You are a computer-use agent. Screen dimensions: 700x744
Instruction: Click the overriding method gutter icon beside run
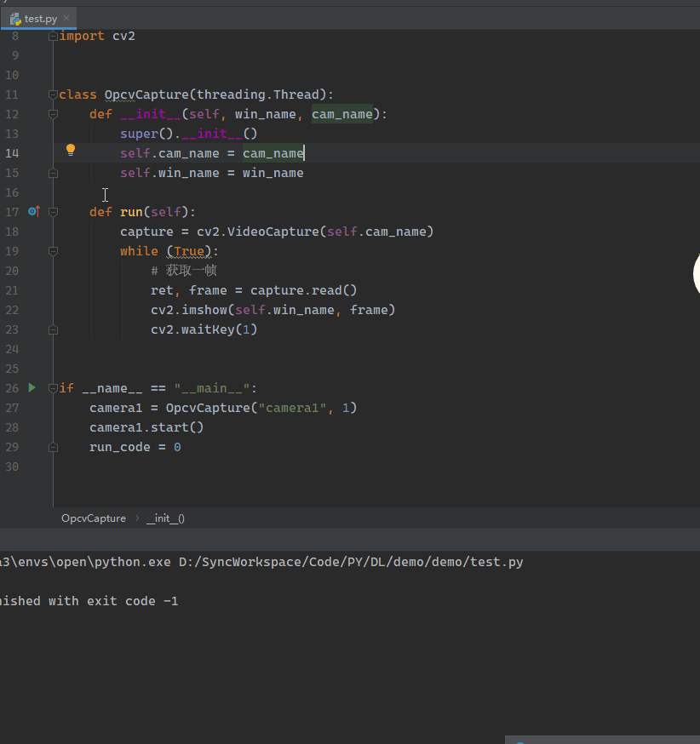[34, 211]
